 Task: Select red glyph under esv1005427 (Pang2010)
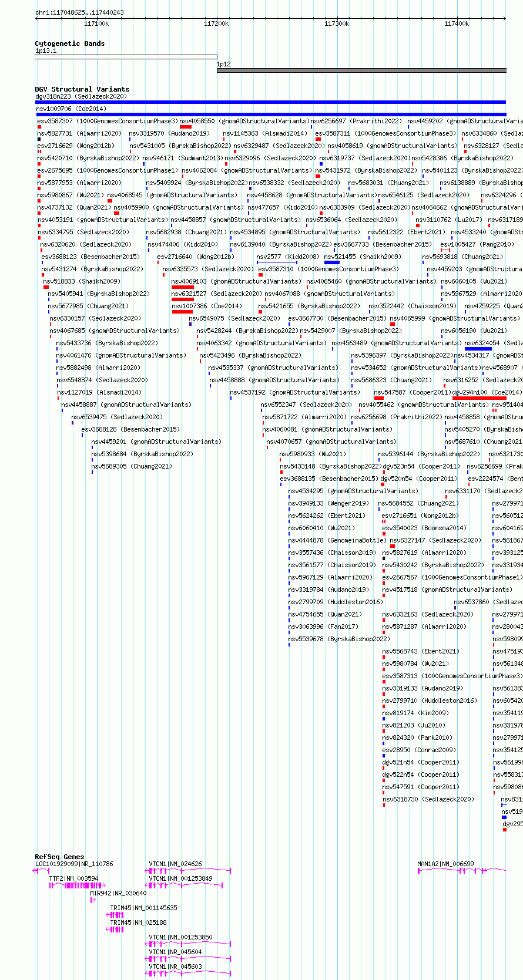coord(445,250)
